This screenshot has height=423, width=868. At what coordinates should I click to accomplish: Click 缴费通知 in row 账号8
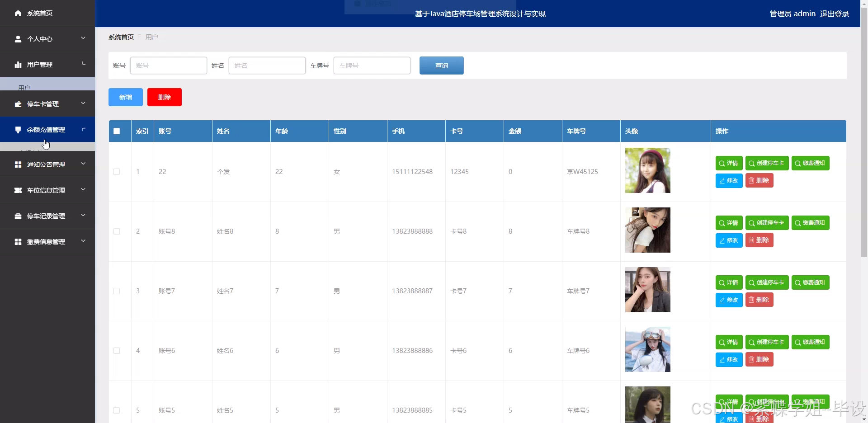810,223
